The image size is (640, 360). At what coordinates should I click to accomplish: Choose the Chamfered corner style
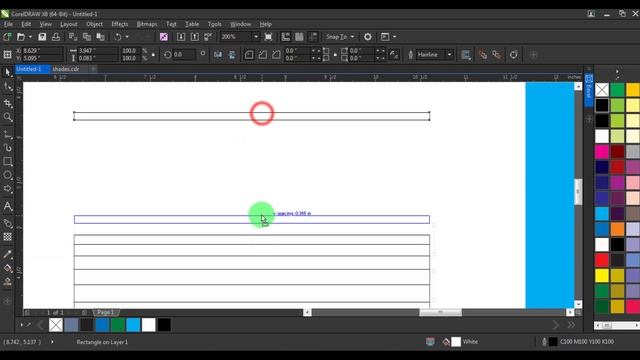point(276,54)
